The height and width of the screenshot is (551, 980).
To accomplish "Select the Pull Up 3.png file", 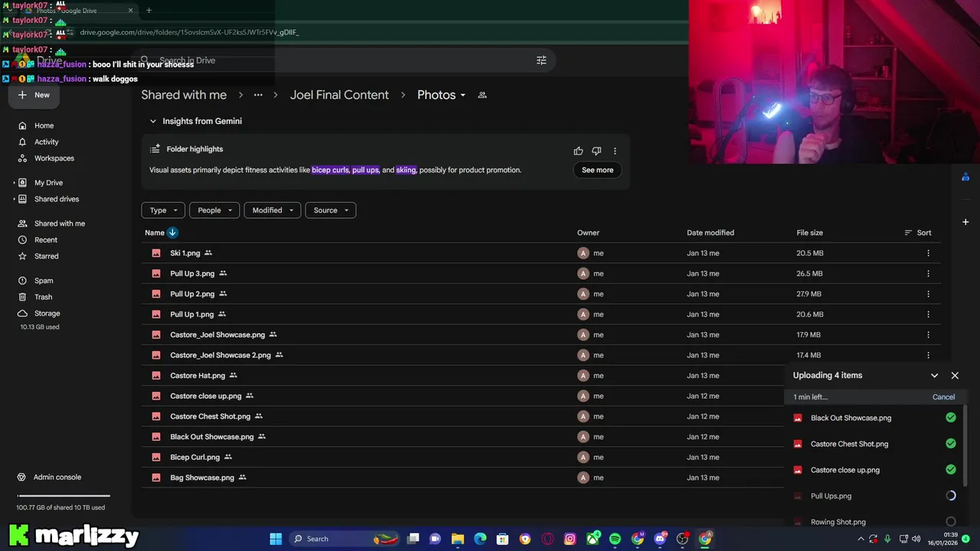I will pyautogui.click(x=540, y=273).
